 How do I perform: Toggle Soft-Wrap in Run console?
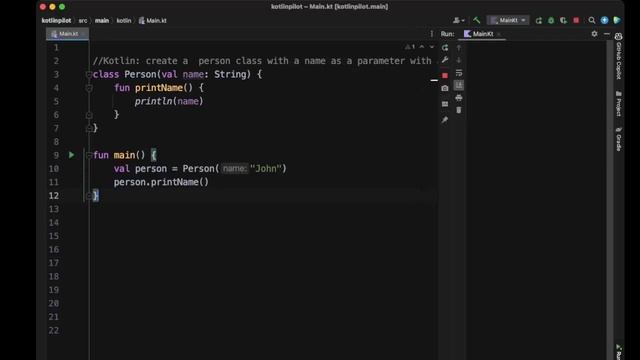[459, 73]
